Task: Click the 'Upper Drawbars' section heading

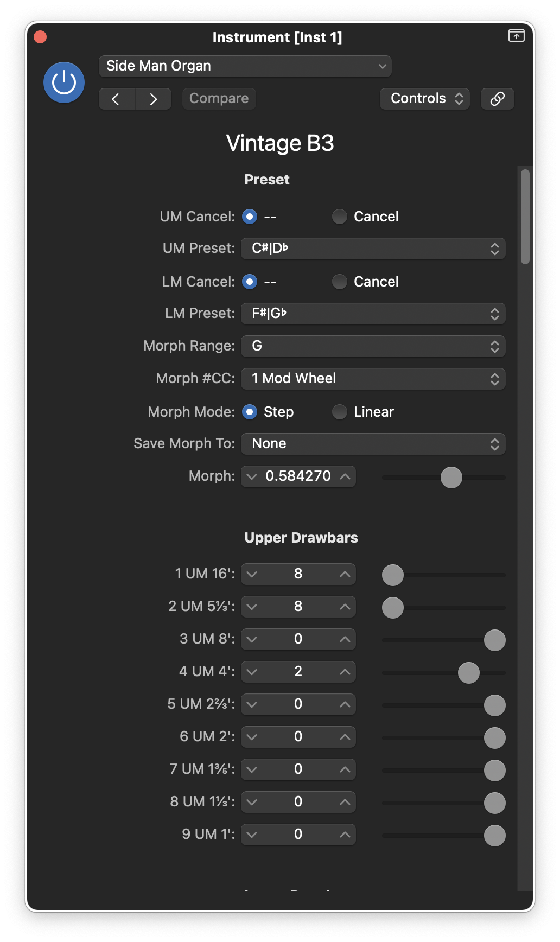Action: [x=301, y=538]
